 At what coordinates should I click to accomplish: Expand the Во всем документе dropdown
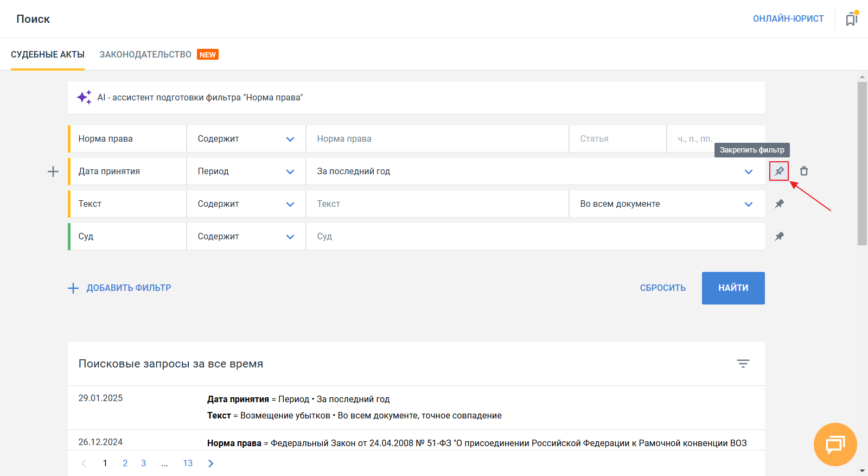667,204
